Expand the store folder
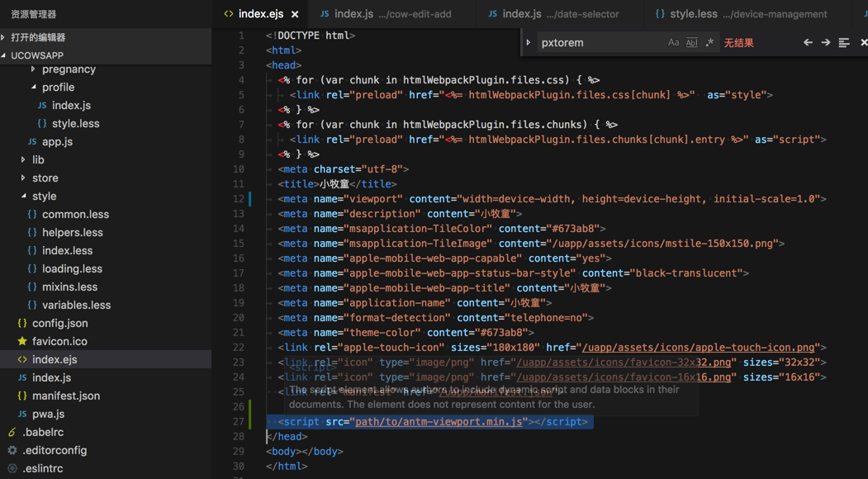Viewport: 868px width, 479px height. pos(45,178)
